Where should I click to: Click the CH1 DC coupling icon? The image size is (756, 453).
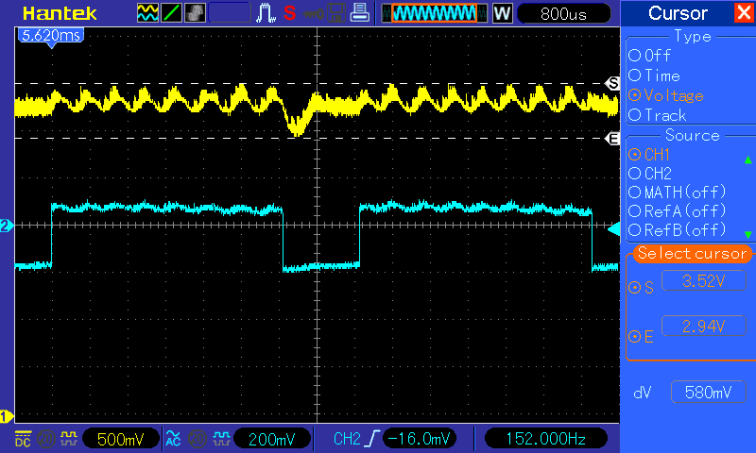(23, 439)
